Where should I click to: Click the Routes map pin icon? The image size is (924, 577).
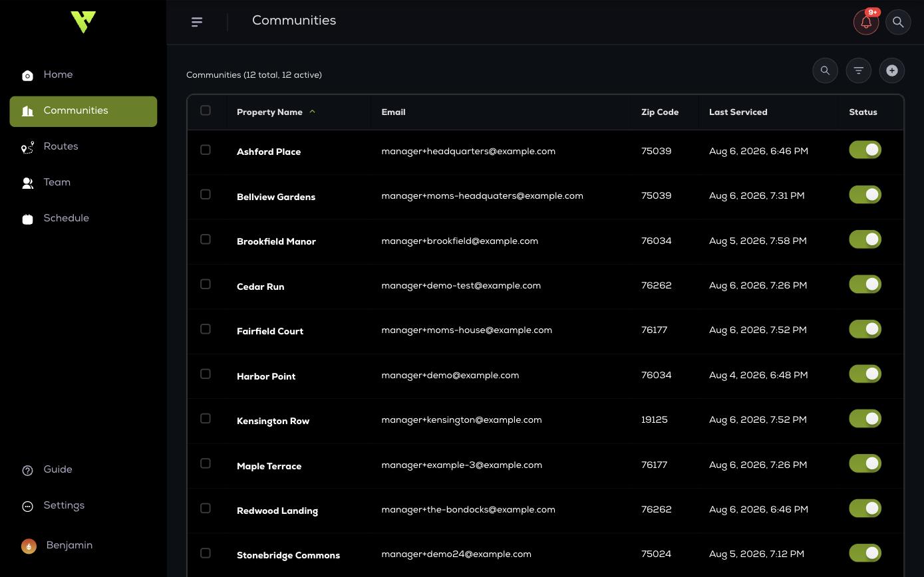point(27,147)
